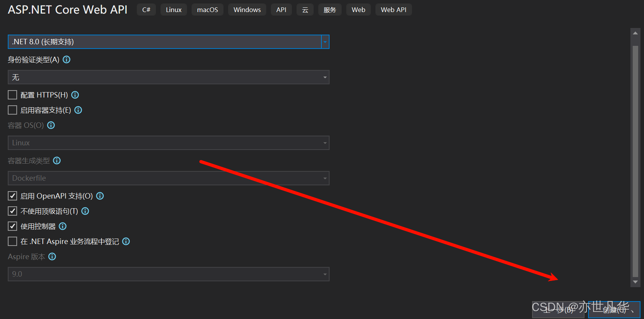Screen dimensions: 644x319
Task: Click the info icon beside 不使用顶级语句(T)
Action: click(x=85, y=211)
